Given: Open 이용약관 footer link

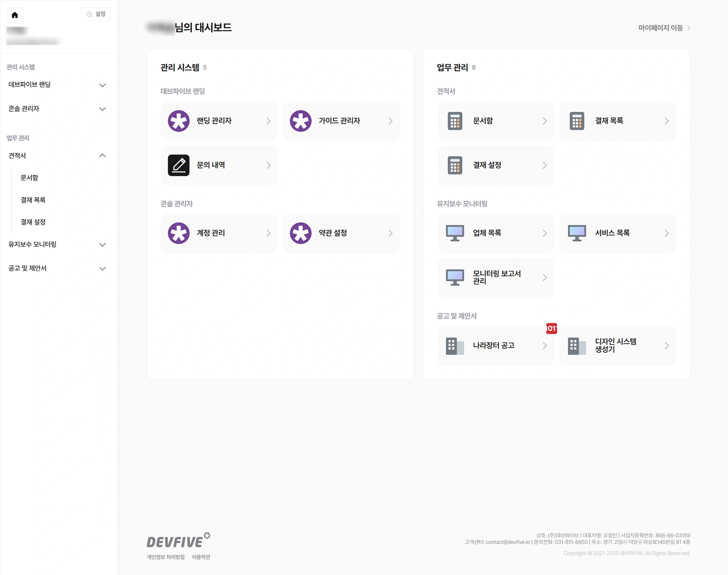Looking at the screenshot, I should coord(201,557).
